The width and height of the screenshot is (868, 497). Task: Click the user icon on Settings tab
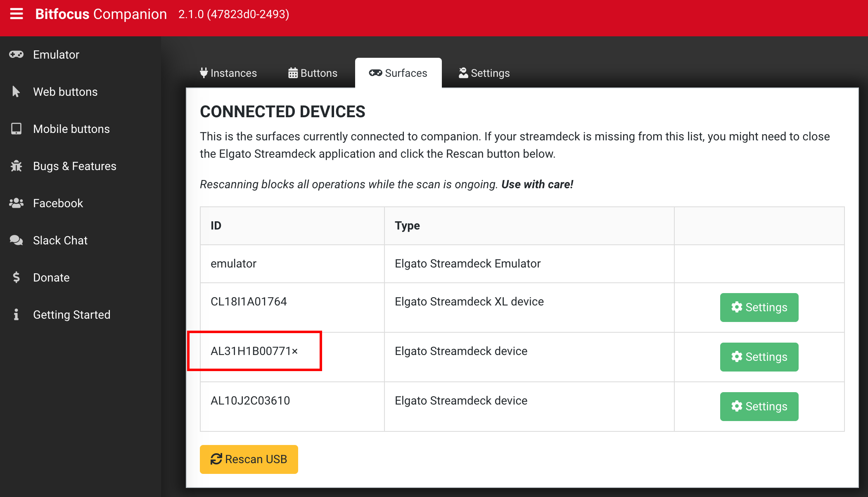(x=463, y=73)
